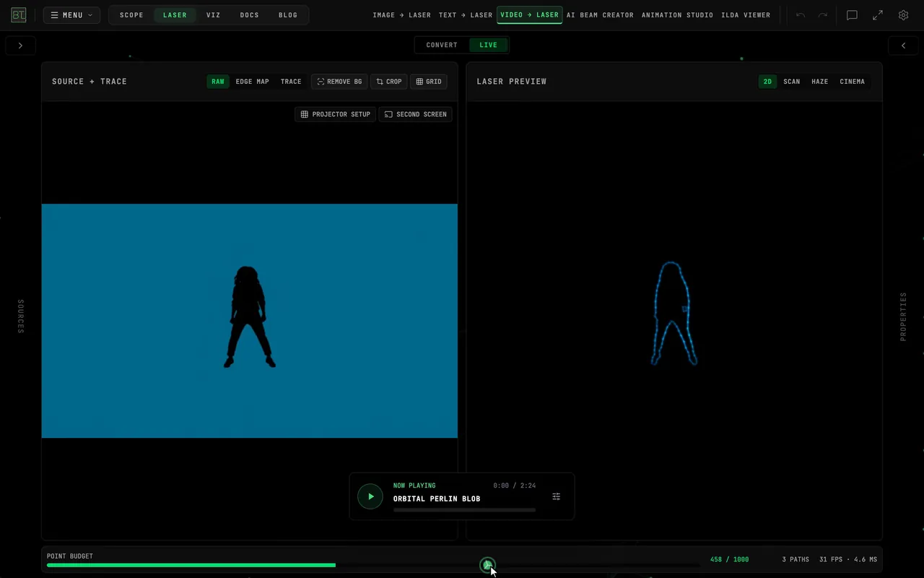Open player settings sliders icon
Viewport: 924px width, 578px height.
click(x=556, y=496)
